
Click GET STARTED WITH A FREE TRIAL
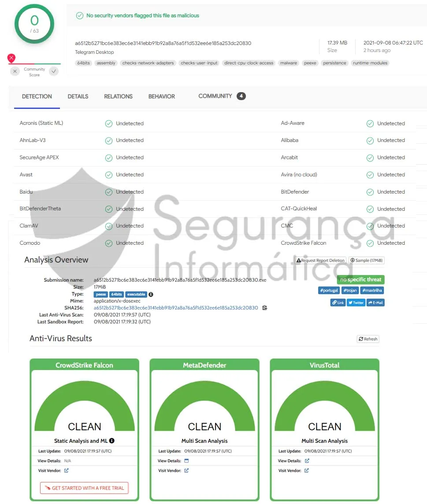[x=84, y=488]
